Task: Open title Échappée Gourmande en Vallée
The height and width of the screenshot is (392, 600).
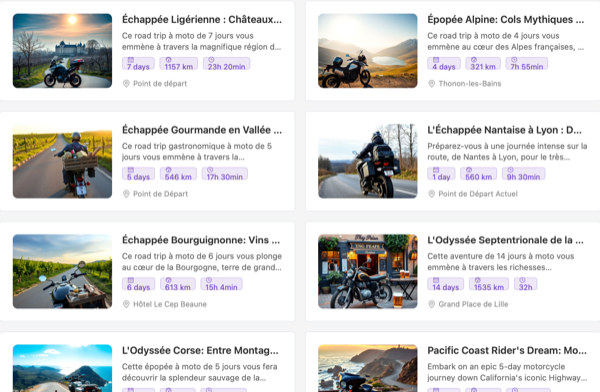Action: point(202,130)
